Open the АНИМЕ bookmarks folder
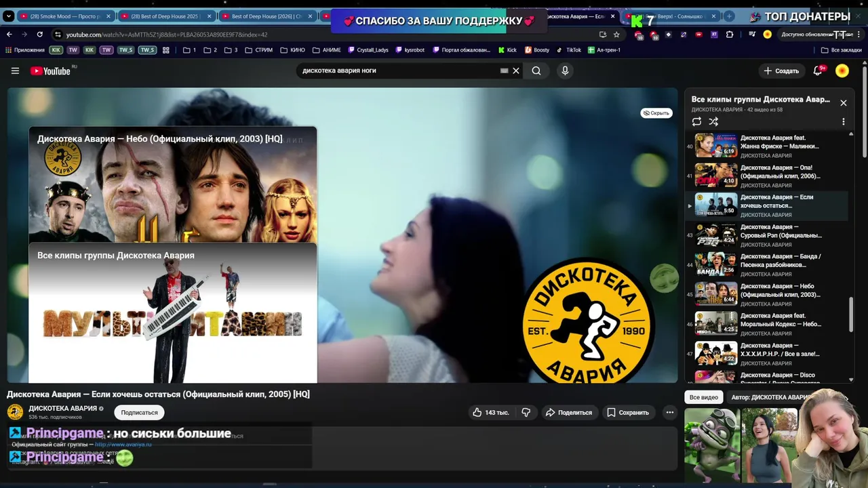Viewport: 868px width, 488px height. coord(326,49)
